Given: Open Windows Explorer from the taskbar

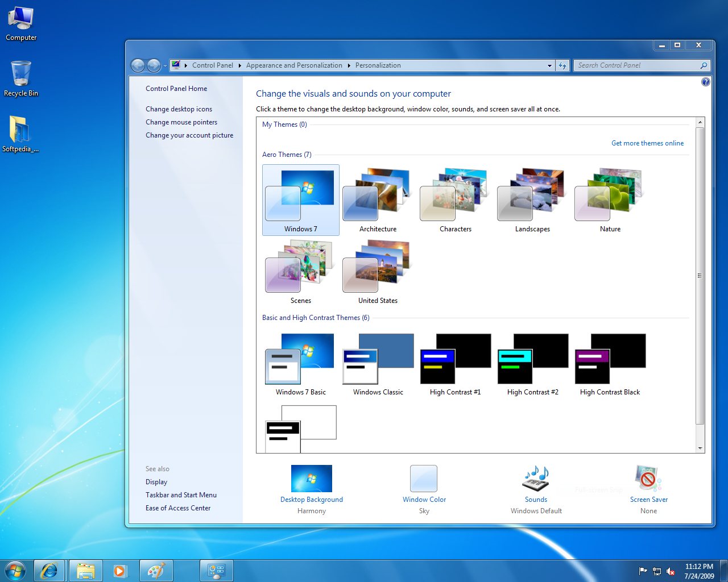Looking at the screenshot, I should [86, 571].
